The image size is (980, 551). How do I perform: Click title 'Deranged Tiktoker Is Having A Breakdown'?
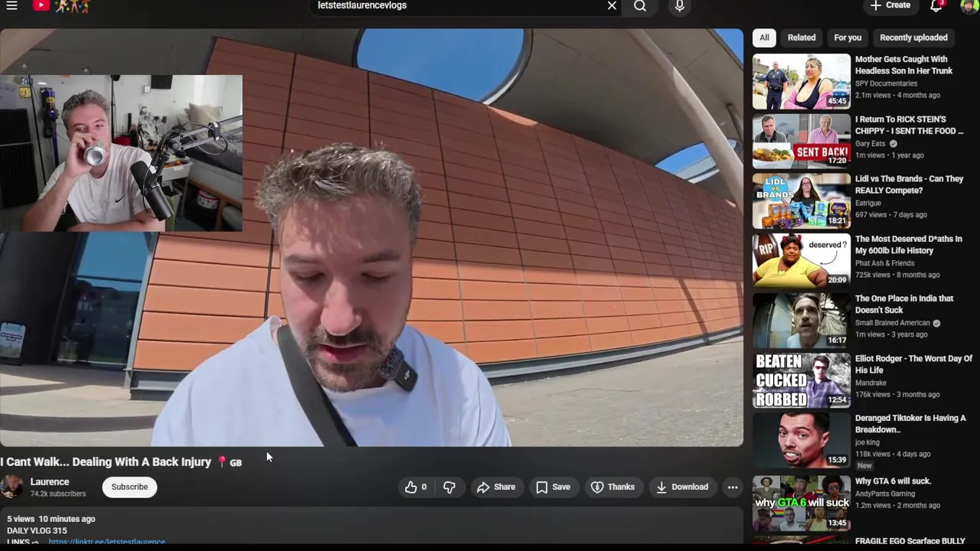910,424
